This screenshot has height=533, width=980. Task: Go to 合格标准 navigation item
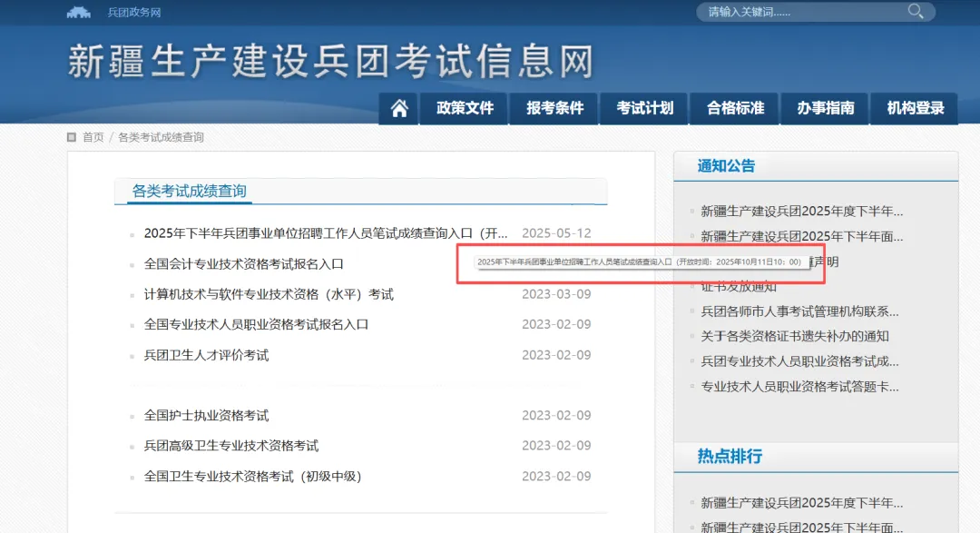[x=735, y=108]
